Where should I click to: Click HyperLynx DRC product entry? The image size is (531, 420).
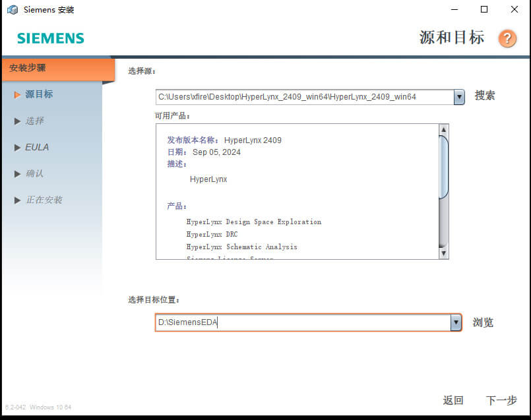(x=212, y=234)
